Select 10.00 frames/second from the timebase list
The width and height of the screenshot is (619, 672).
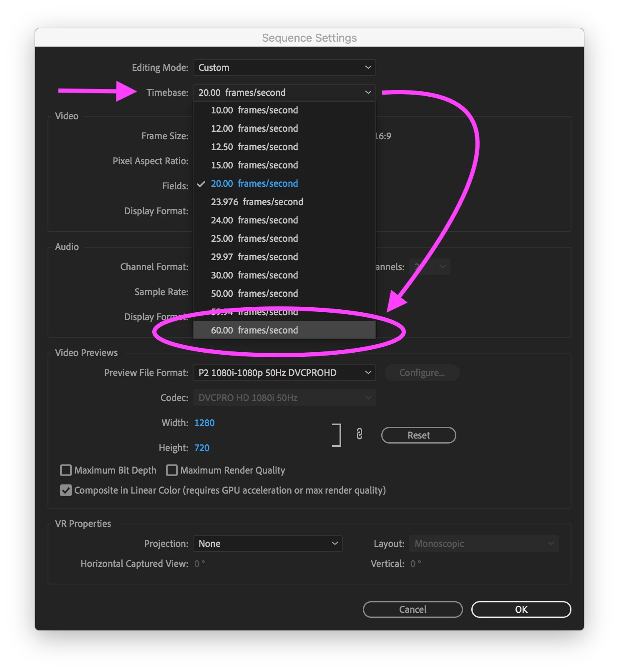(x=284, y=110)
